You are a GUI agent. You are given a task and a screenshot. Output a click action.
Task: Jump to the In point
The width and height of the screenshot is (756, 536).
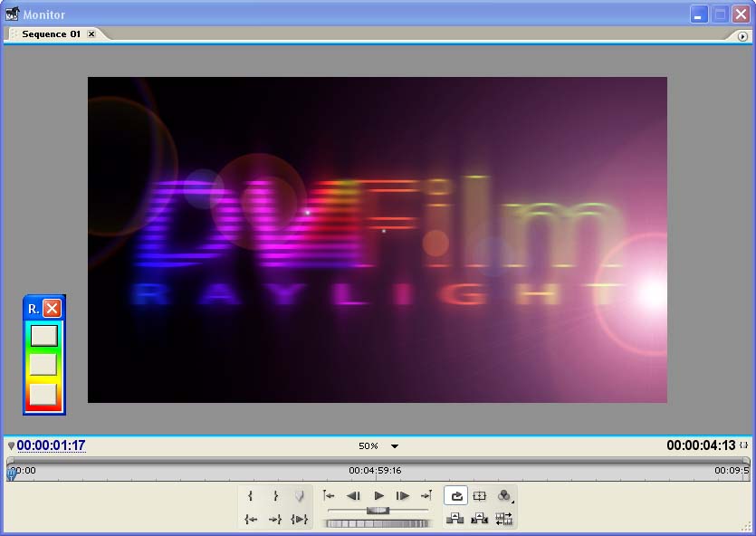(251, 519)
